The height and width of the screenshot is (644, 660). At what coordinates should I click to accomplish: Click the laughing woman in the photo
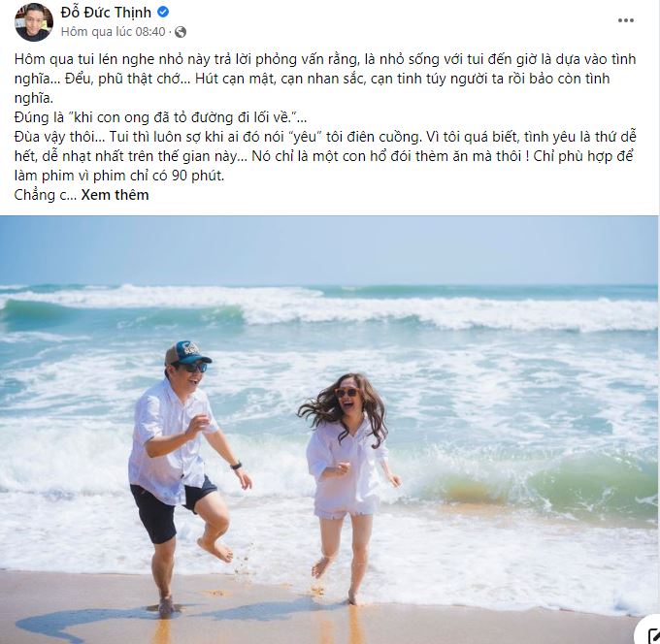(347, 484)
